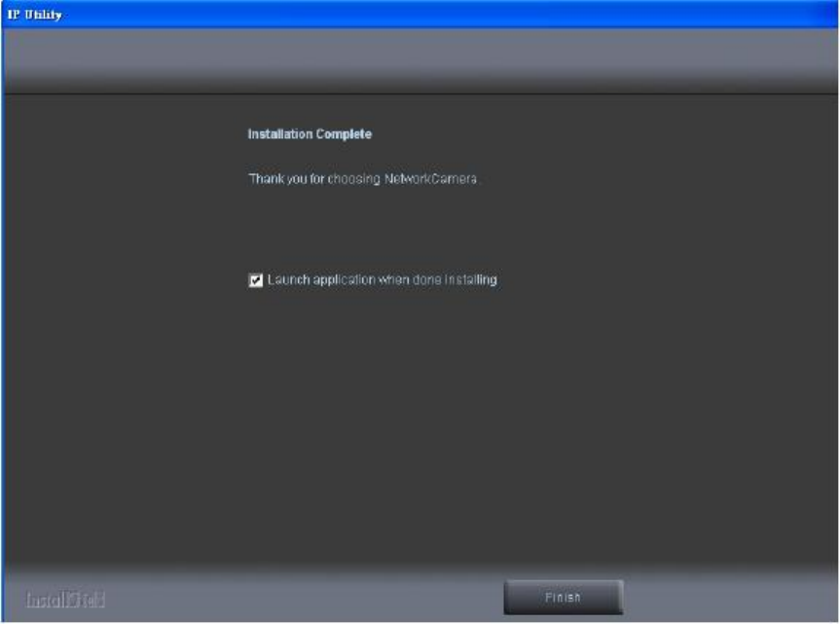Click the word Complete in heading
This screenshot has height=624, width=840.
point(344,134)
